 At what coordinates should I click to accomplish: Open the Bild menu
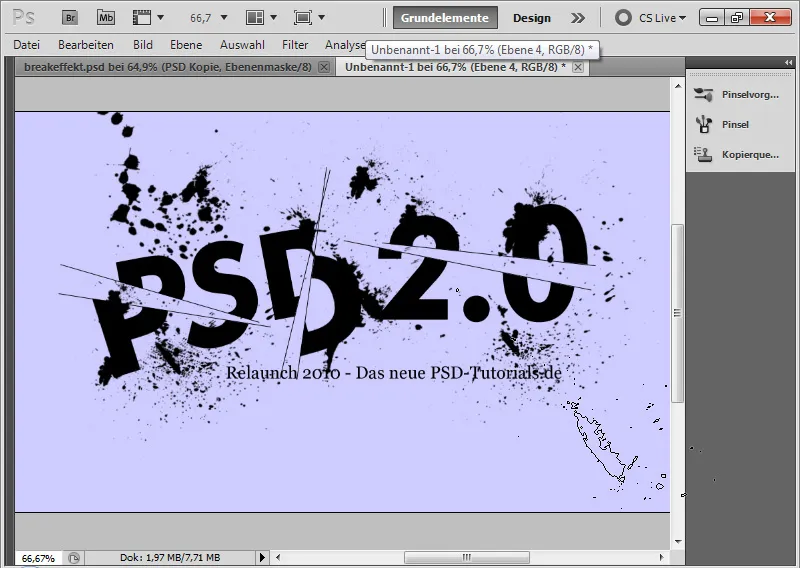[143, 45]
